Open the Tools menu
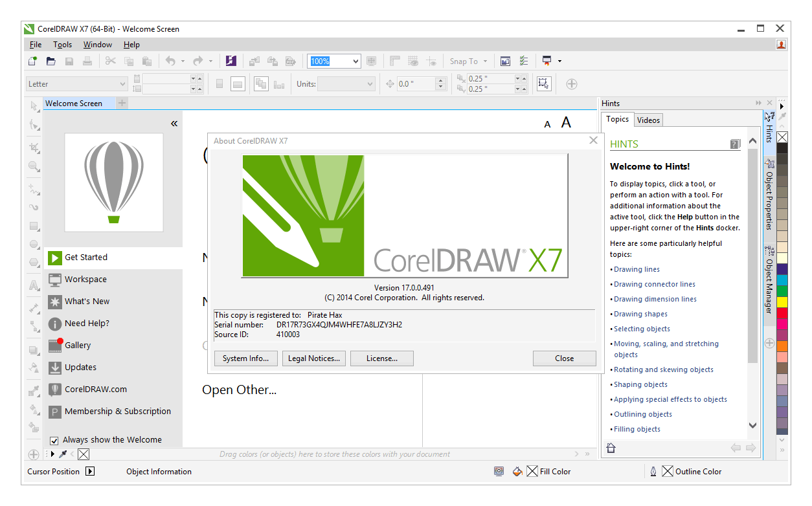Image resolution: width=812 pixels, height=506 pixels. (63, 45)
